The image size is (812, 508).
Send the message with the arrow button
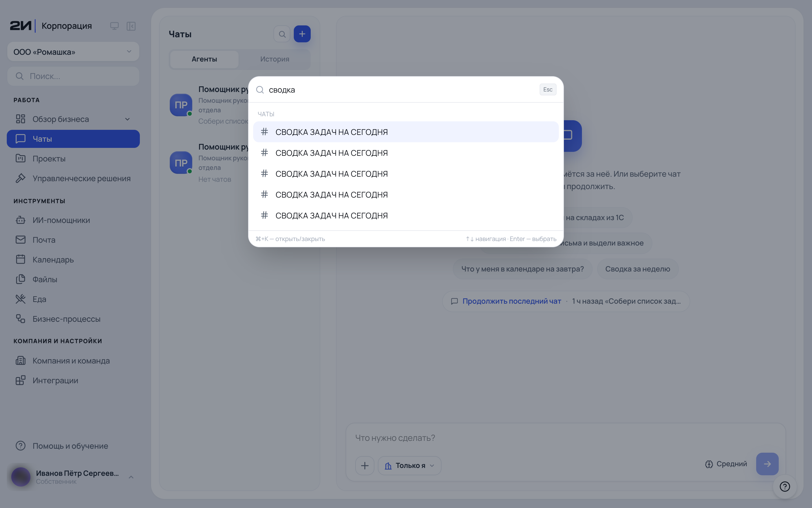click(x=767, y=464)
